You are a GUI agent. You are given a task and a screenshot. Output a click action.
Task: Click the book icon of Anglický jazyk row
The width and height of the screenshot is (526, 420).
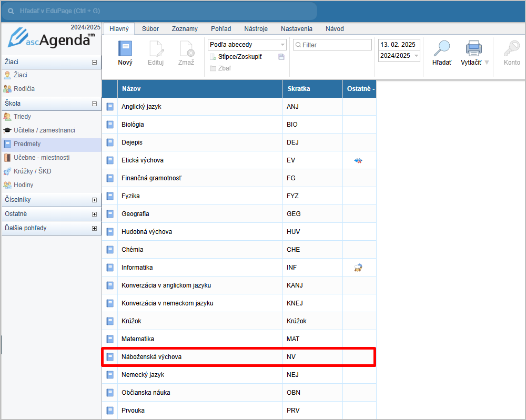[110, 107]
